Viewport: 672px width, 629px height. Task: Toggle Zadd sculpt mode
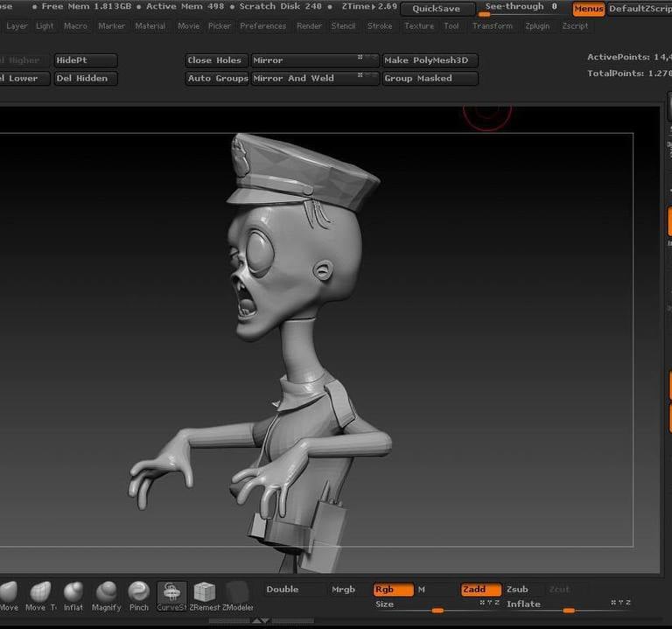point(480,590)
